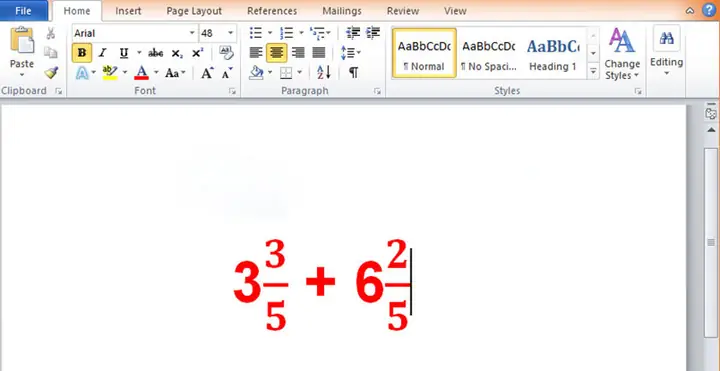Switch to Page Layout tab
Image resolution: width=720 pixels, height=371 pixels.
point(194,11)
